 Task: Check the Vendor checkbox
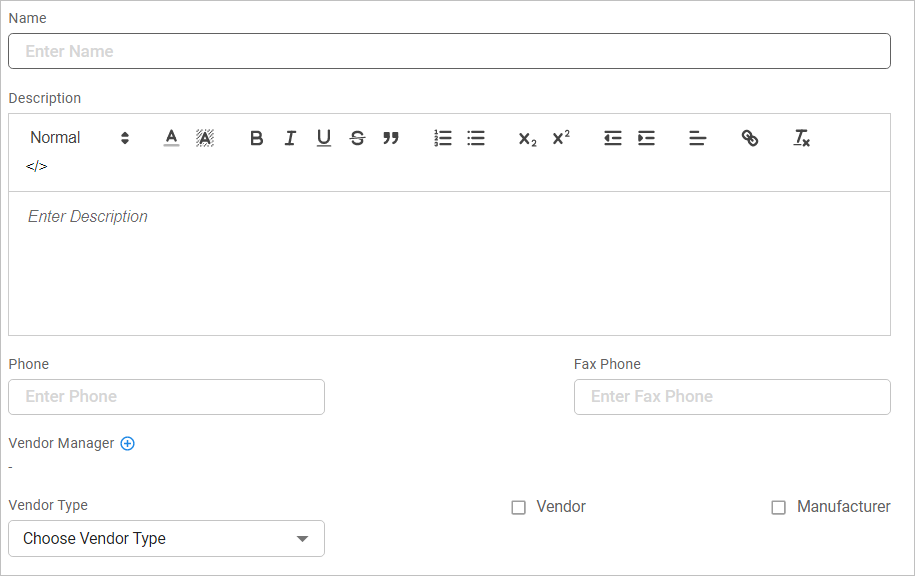[x=518, y=507]
